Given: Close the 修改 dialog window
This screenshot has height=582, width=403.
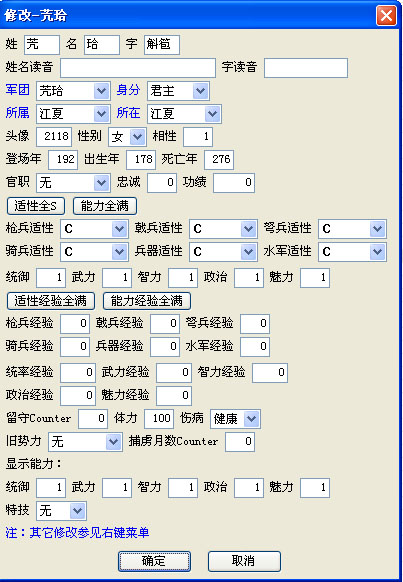Looking at the screenshot, I should (x=386, y=16).
